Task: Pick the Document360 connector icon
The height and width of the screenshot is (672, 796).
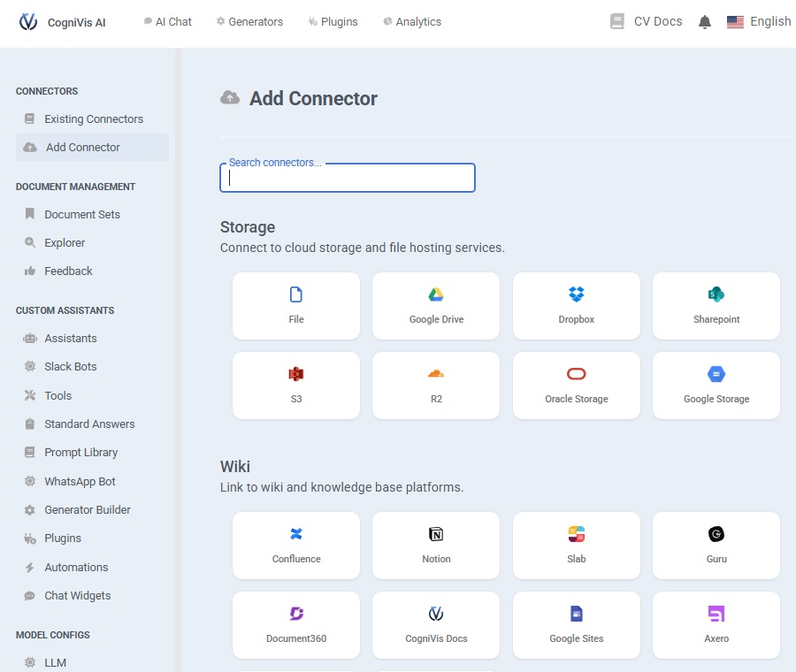Action: [x=296, y=614]
